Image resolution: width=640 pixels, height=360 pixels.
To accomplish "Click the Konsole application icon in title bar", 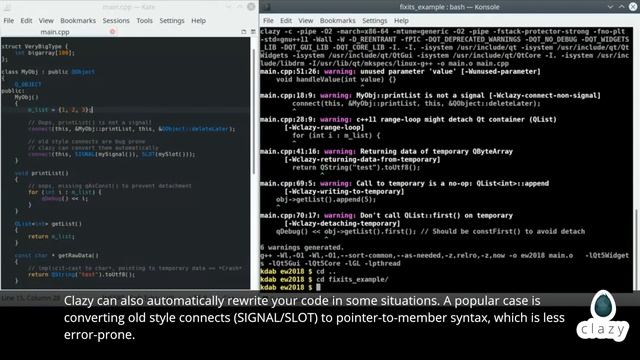I will pyautogui.click(x=267, y=7).
